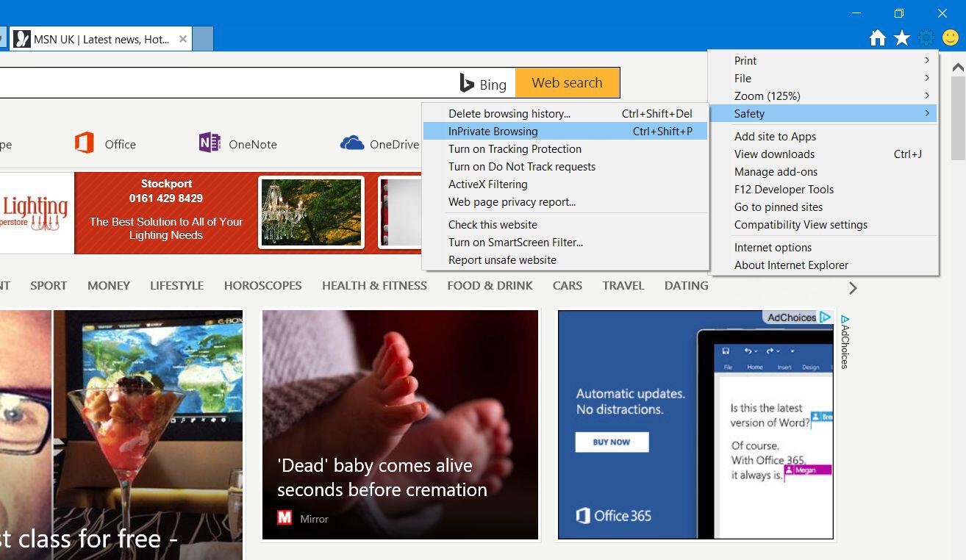Open Manage add-ons
The width and height of the screenshot is (966, 560).
[x=823, y=171]
